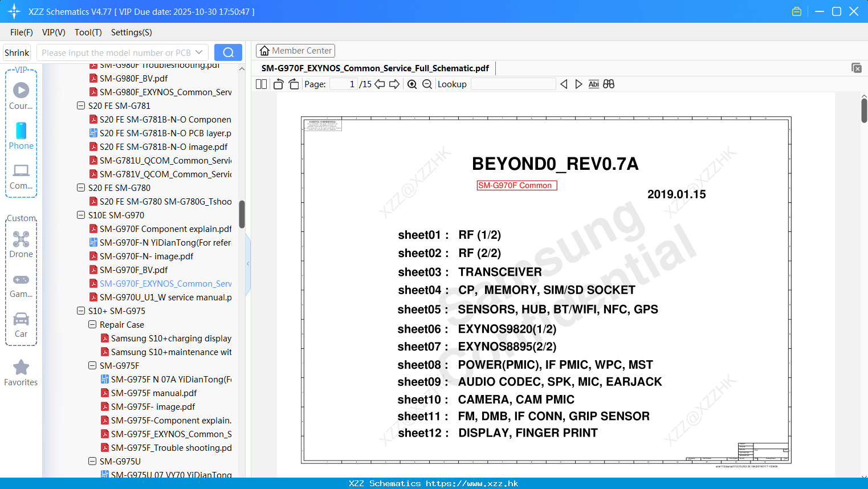Open S20 FE SM-G780G_Tshoo file
This screenshot has height=489, width=868.
point(160,201)
